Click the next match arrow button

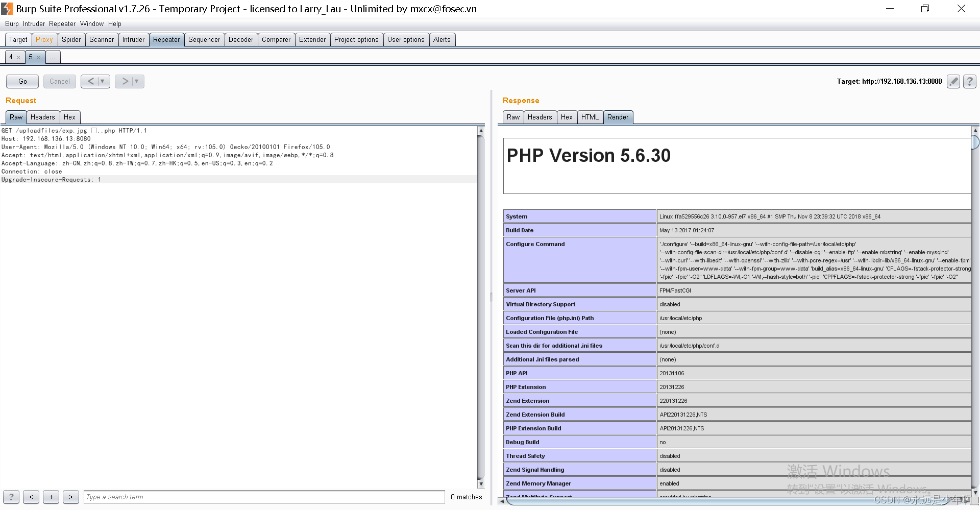[x=70, y=497]
